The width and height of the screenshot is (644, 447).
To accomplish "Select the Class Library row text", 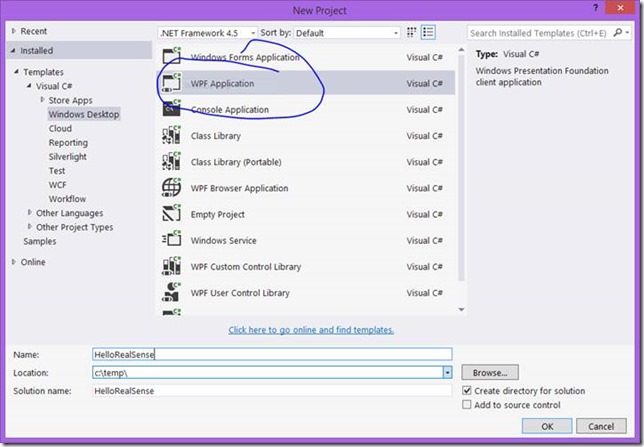I will click(x=216, y=136).
